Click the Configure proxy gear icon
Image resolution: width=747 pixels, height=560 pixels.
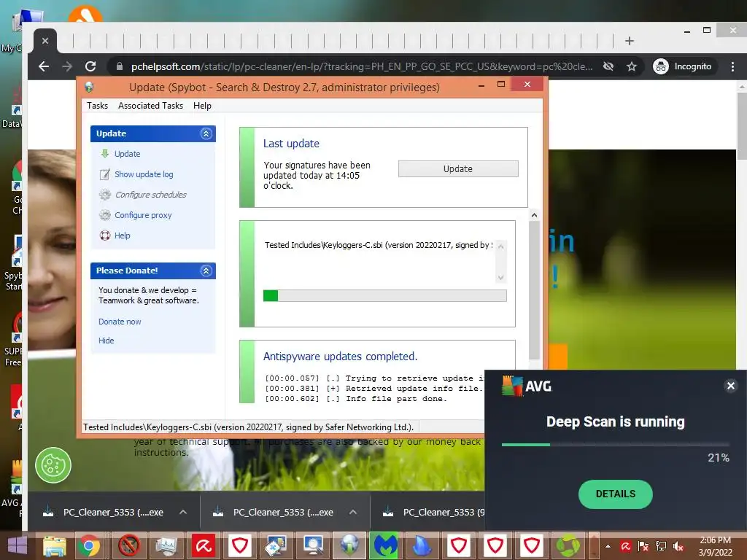(105, 215)
